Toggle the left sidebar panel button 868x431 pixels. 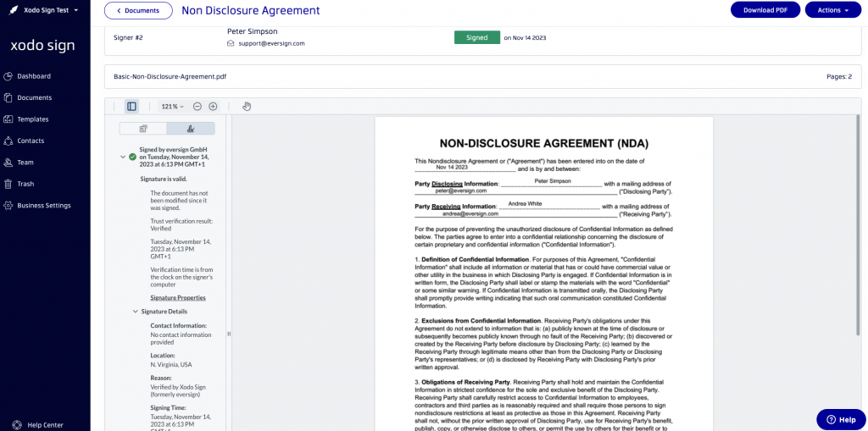(x=131, y=107)
